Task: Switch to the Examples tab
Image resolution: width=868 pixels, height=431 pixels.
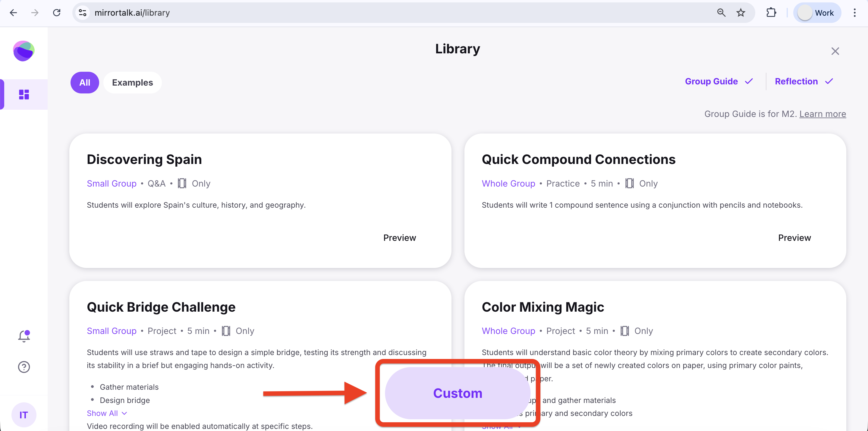Action: click(x=132, y=83)
